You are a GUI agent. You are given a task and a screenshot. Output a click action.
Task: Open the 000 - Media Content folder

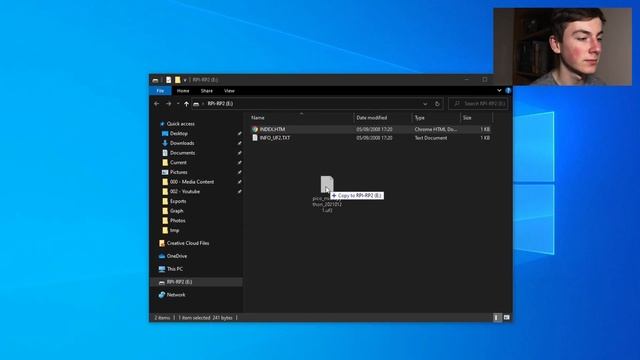192,182
